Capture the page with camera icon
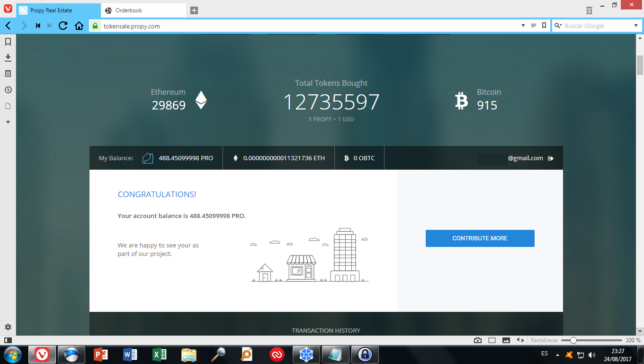This screenshot has width=644, height=364. pyautogui.click(x=478, y=340)
